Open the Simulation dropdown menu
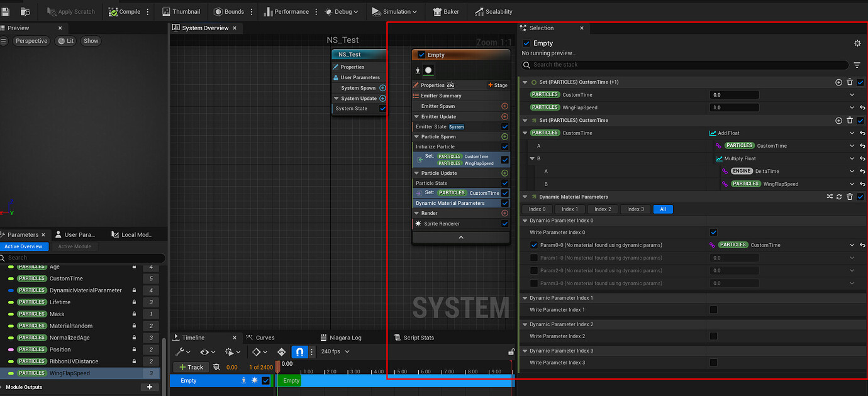The image size is (868, 396). [395, 11]
